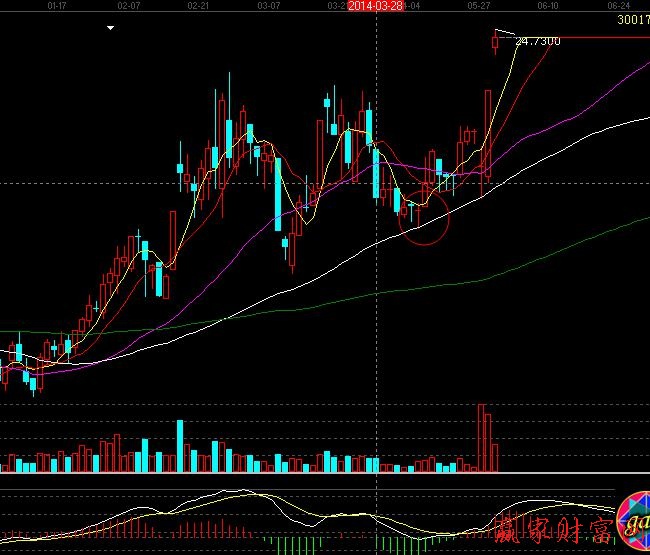Click the small white dropdown triangle near top-left
The image size is (650, 555).
tap(110, 29)
